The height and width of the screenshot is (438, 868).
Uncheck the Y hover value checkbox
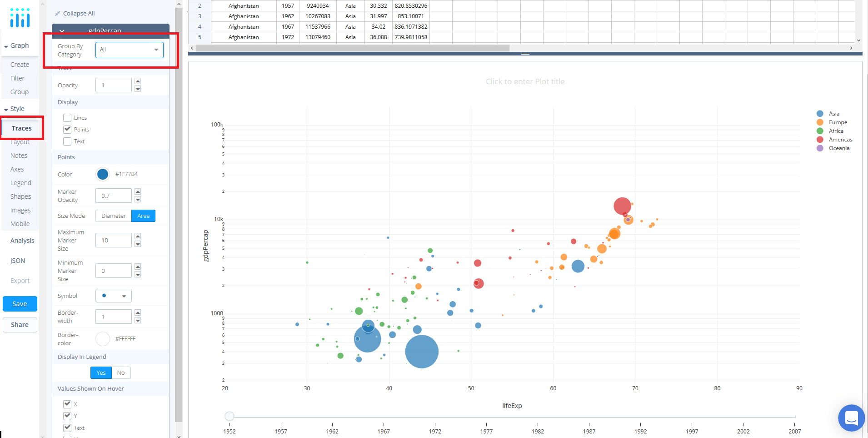(x=67, y=416)
